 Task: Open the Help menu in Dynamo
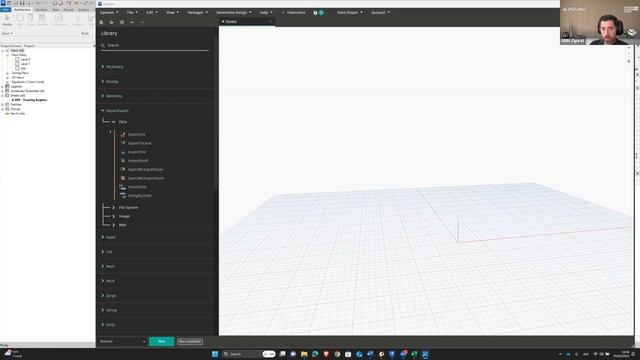[266, 13]
